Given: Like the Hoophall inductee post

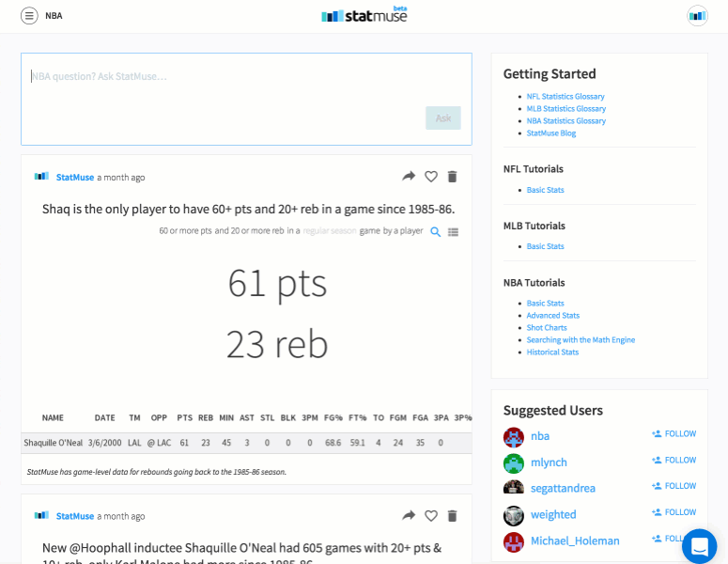Looking at the screenshot, I should tap(431, 516).
